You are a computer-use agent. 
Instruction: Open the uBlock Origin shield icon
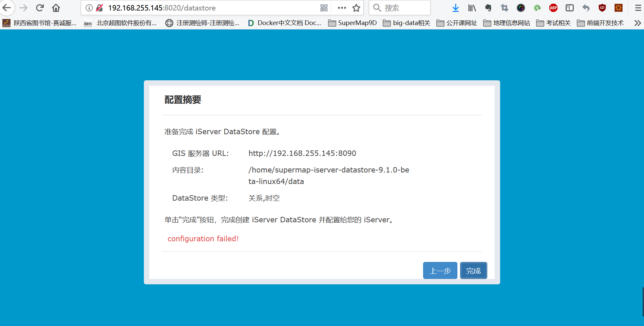[x=602, y=8]
